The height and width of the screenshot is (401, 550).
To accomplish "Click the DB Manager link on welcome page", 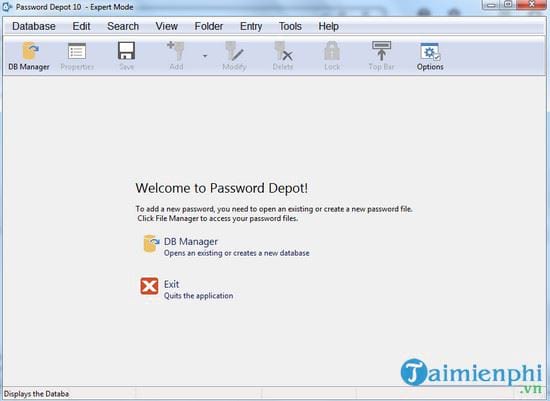I will point(191,241).
